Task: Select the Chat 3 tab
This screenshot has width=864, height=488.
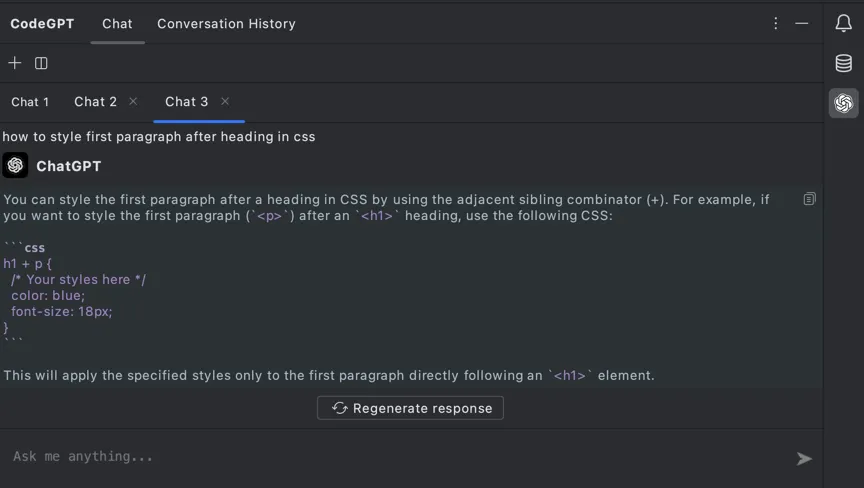Action: point(187,102)
